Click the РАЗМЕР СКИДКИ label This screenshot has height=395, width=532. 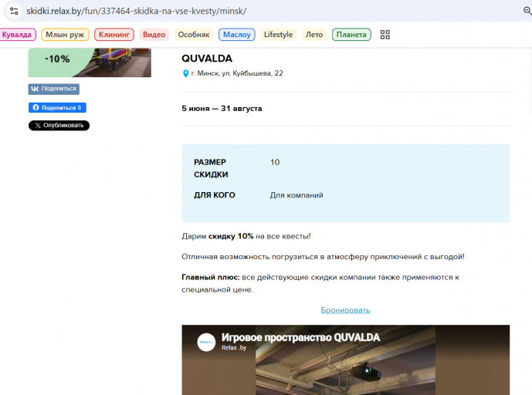211,168
